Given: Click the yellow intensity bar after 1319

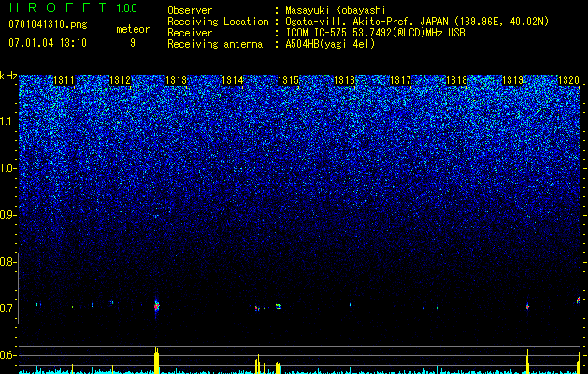Looking at the screenshot, I should pos(527,361).
